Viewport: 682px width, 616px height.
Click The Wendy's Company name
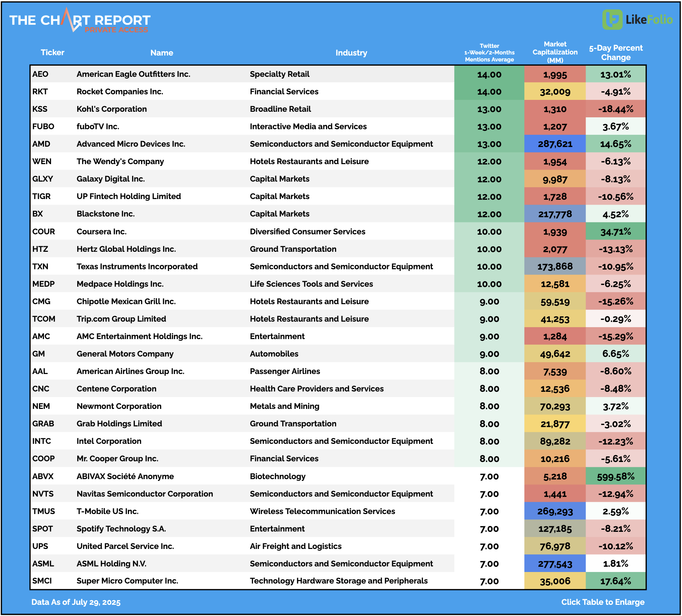click(x=120, y=161)
